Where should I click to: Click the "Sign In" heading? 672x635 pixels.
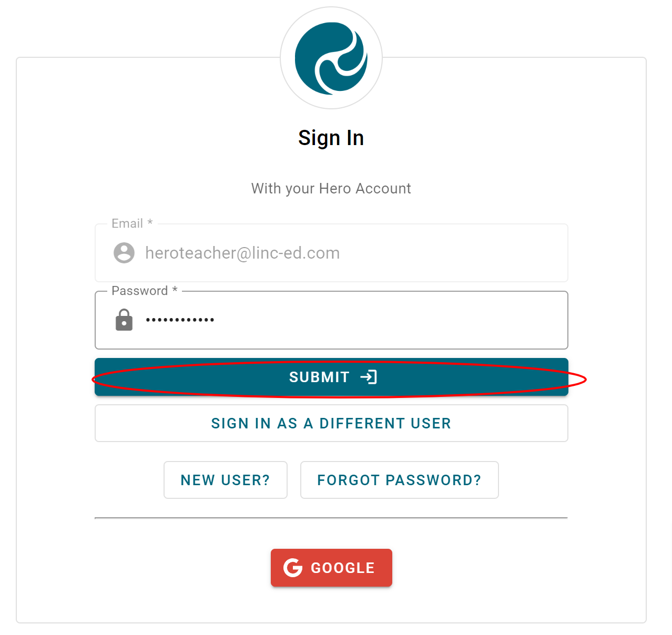331,138
